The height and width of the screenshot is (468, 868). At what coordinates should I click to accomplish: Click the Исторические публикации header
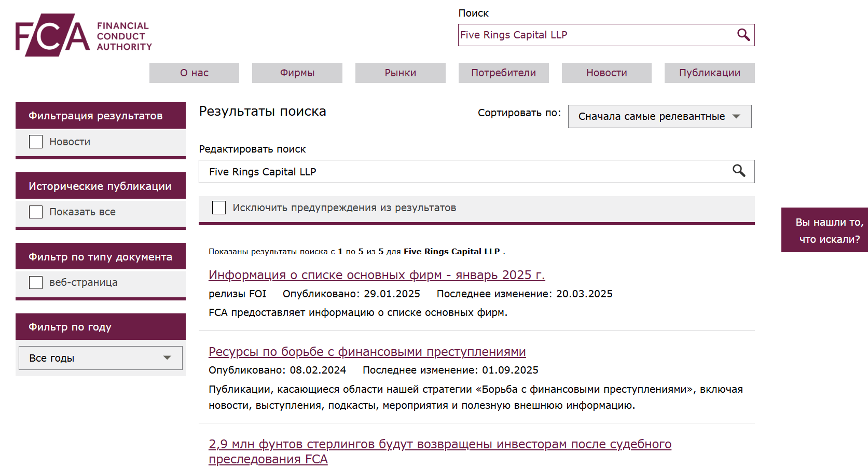[x=101, y=186]
